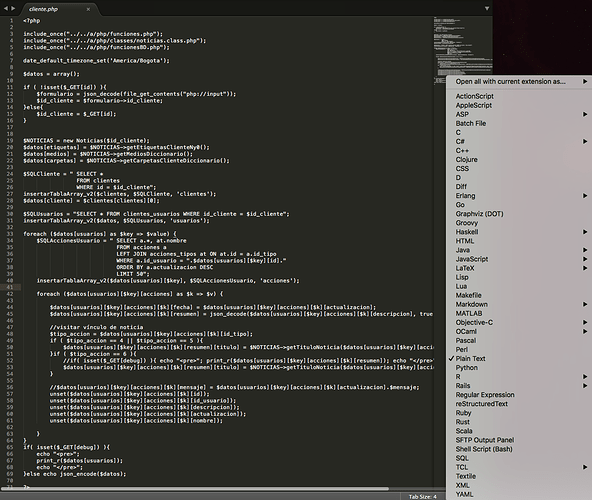Viewport: 592px width, 500px height.
Task: Select SFTP Output Panel syntax
Action: coord(519,441)
